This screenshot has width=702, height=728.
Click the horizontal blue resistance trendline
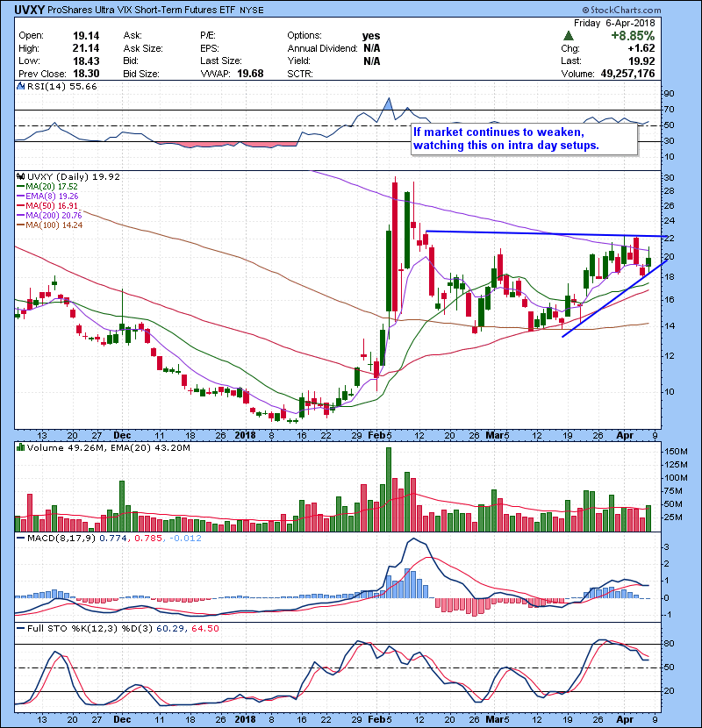pos(526,233)
